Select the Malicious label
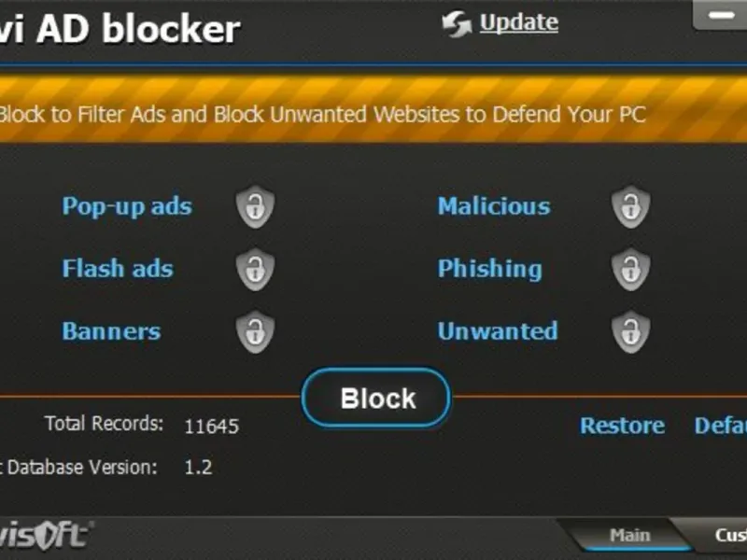The height and width of the screenshot is (560, 747). tap(494, 206)
